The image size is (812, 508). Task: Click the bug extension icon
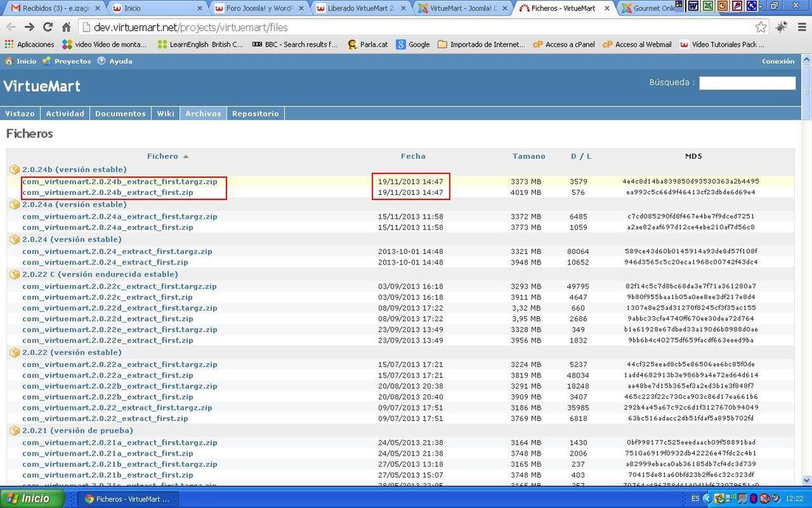click(782, 27)
